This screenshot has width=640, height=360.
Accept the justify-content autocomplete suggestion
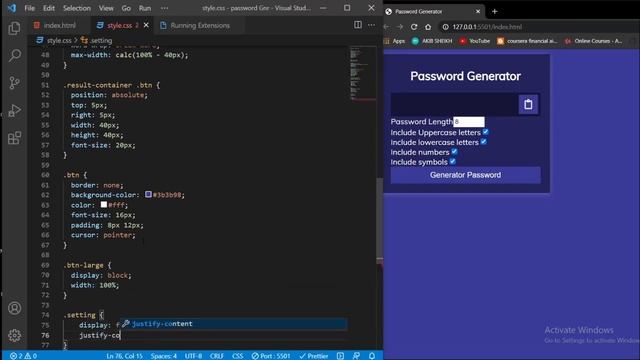coord(233,324)
